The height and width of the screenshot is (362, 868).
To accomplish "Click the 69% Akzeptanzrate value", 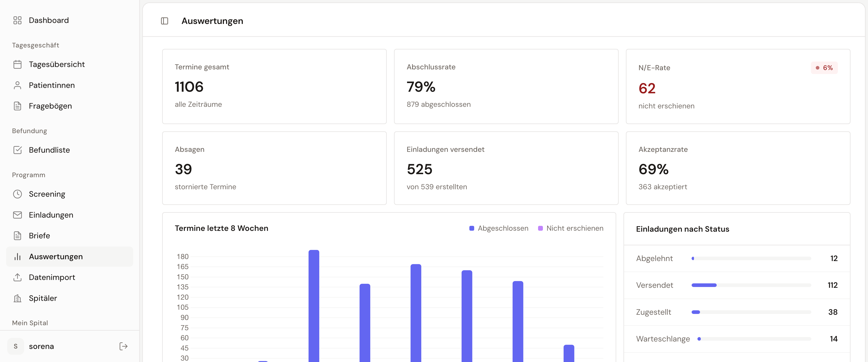I will [x=653, y=169].
